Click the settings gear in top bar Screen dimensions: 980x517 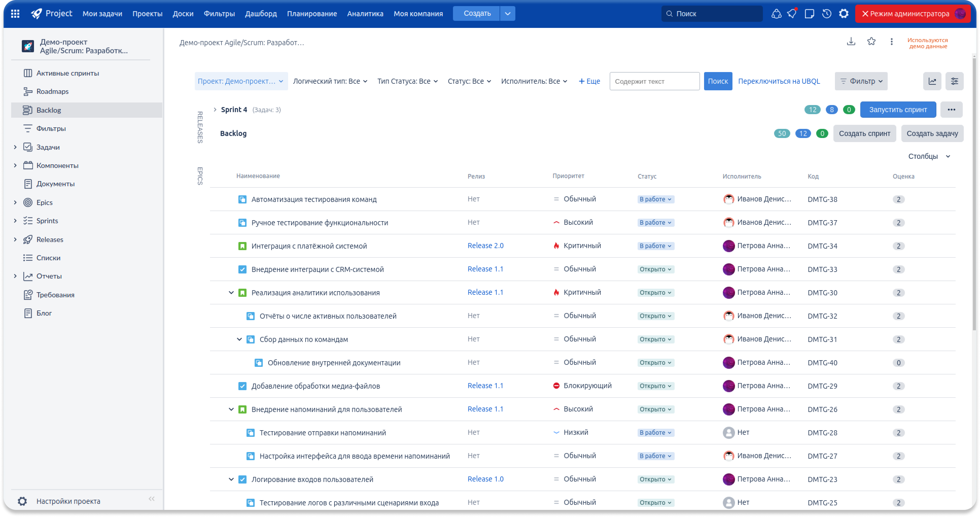coord(844,14)
